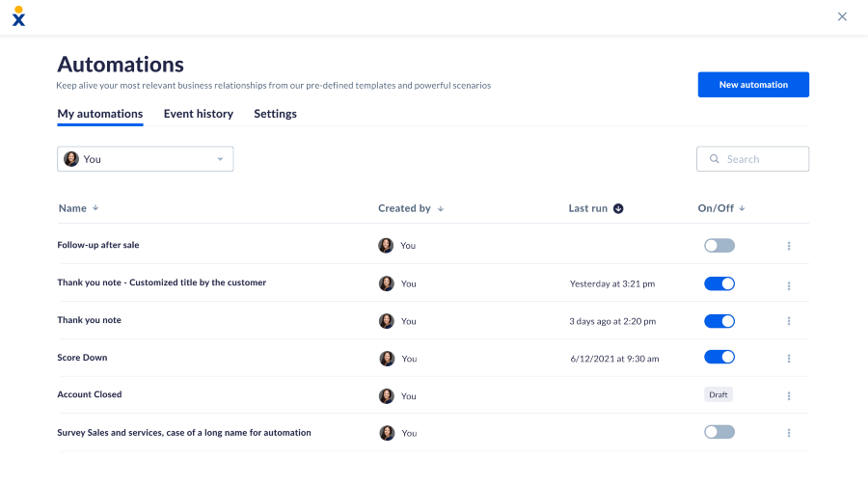
Task: Open more options for Score Down automation
Action: tap(789, 359)
